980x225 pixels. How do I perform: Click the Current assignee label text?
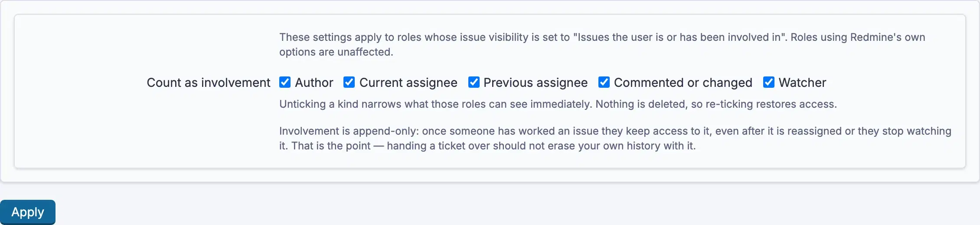(408, 83)
